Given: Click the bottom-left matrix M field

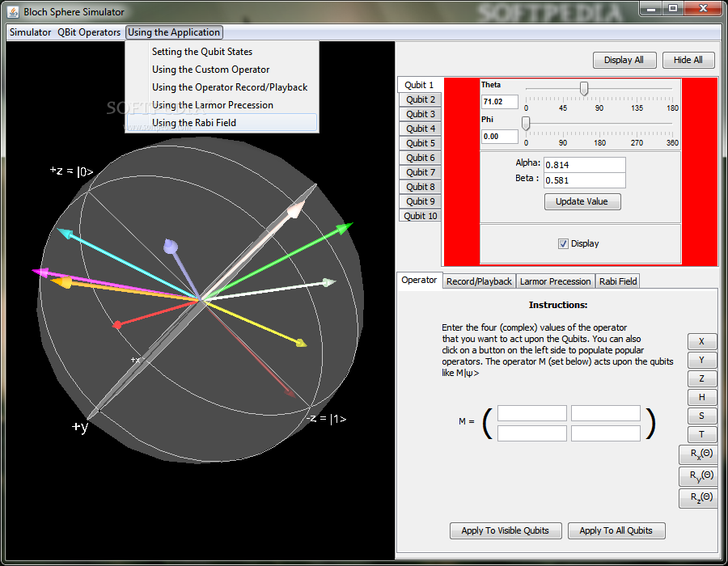Looking at the screenshot, I should click(x=532, y=433).
